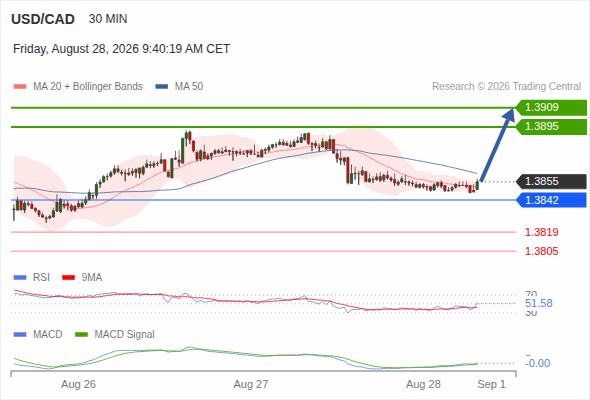This screenshot has width=590, height=400.
Task: Click the 1.3805 support level value
Action: tap(541, 251)
